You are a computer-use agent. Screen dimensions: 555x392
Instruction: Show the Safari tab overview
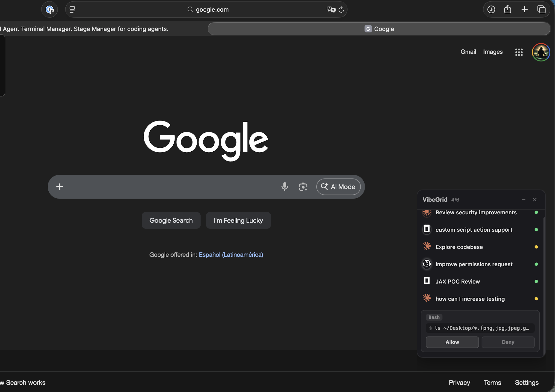[x=541, y=9]
